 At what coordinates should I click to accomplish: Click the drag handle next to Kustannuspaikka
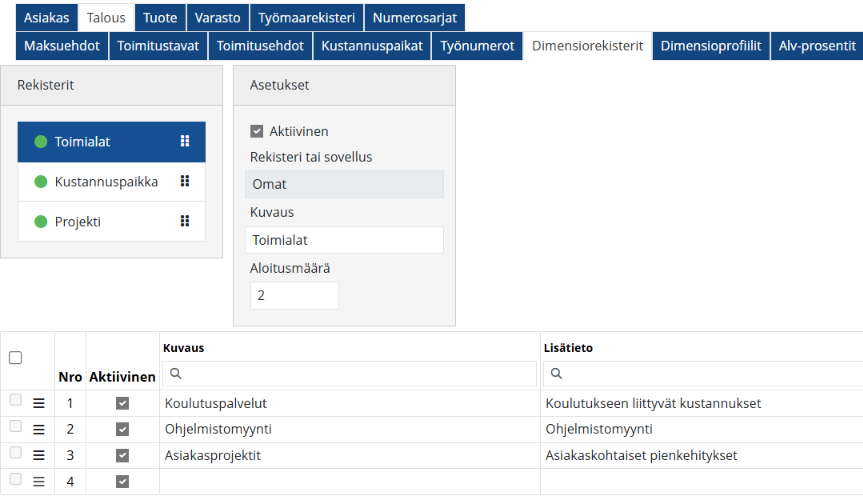[184, 182]
